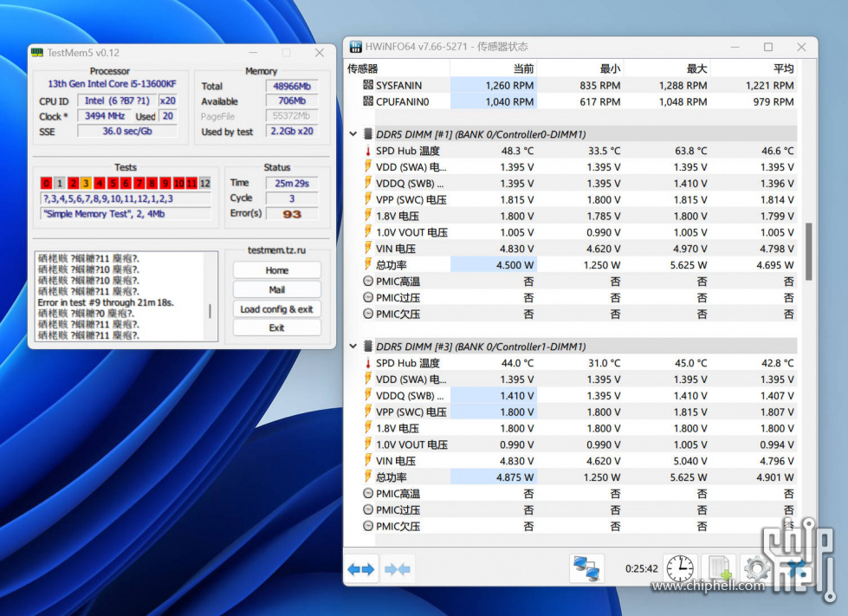
Task: Click the Clock field showing 3494 MHz
Action: pyautogui.click(x=105, y=116)
